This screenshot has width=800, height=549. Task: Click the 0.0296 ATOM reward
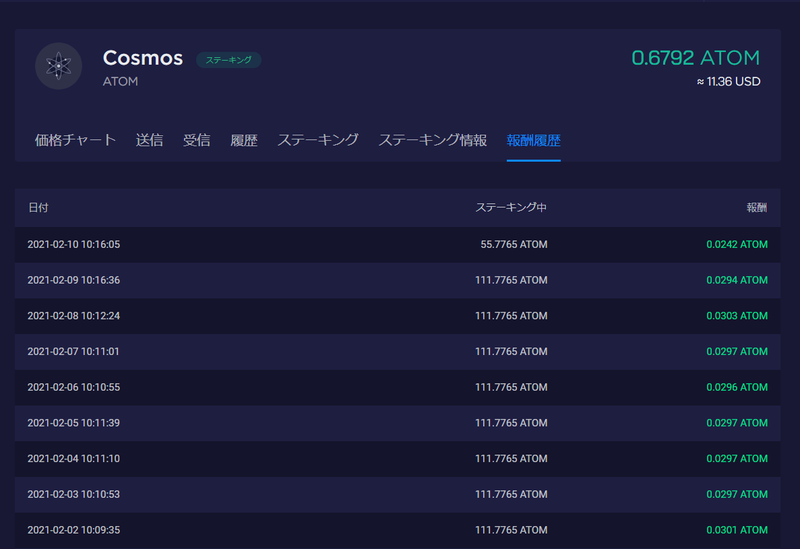(737, 387)
